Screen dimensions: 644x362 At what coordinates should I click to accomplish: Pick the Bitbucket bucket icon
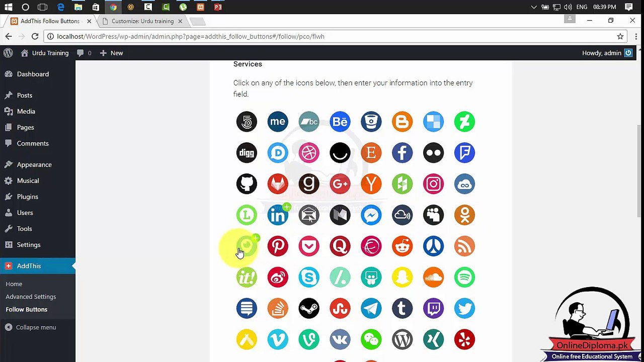click(x=371, y=122)
